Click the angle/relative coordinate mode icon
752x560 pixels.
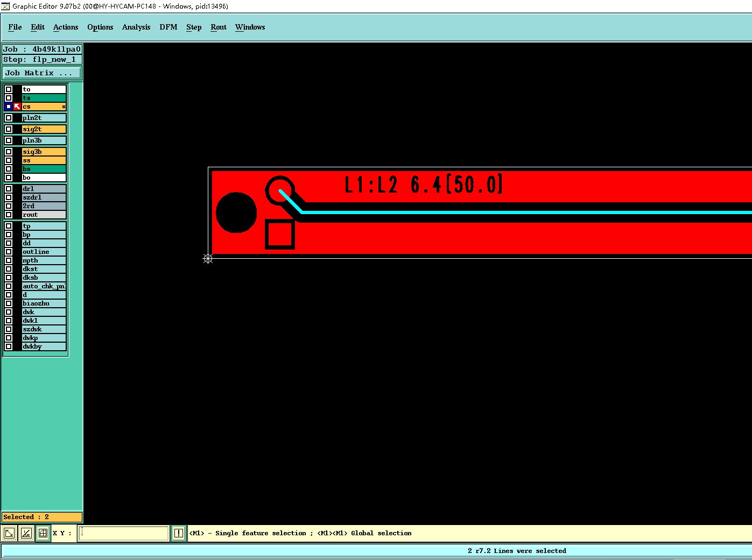click(x=26, y=533)
